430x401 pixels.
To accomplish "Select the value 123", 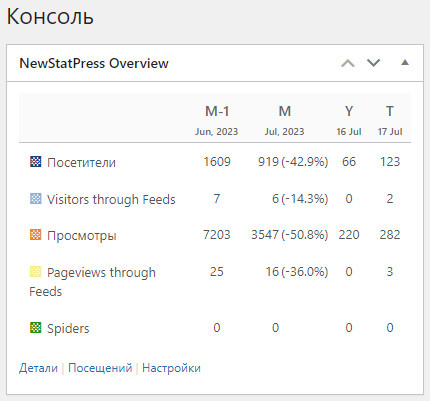I will tap(390, 162).
